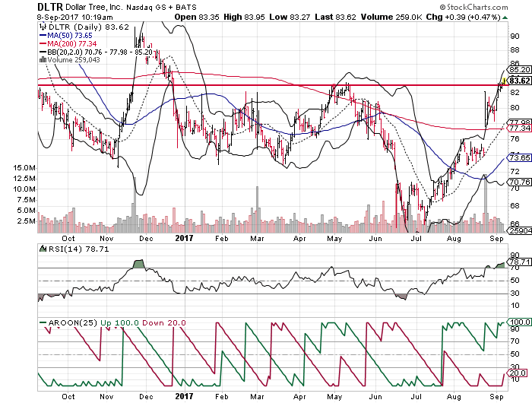Click the green overbought RSI area near December
This screenshot has height=403, width=532.
139,264
